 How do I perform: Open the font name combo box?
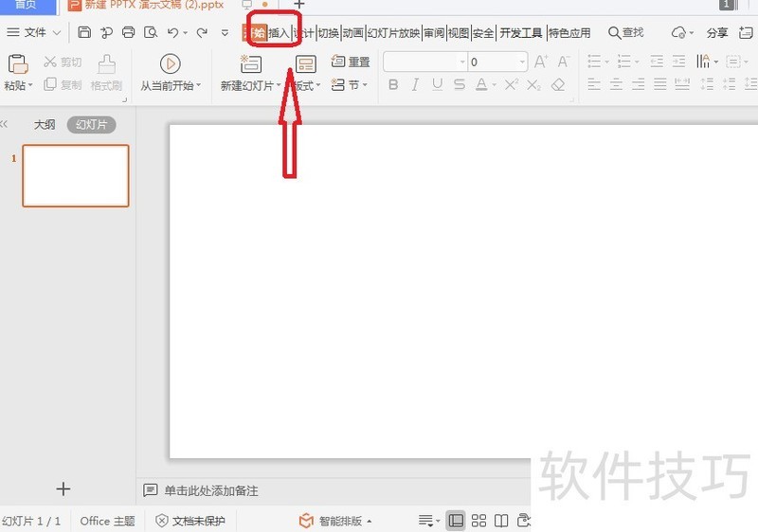click(x=425, y=62)
